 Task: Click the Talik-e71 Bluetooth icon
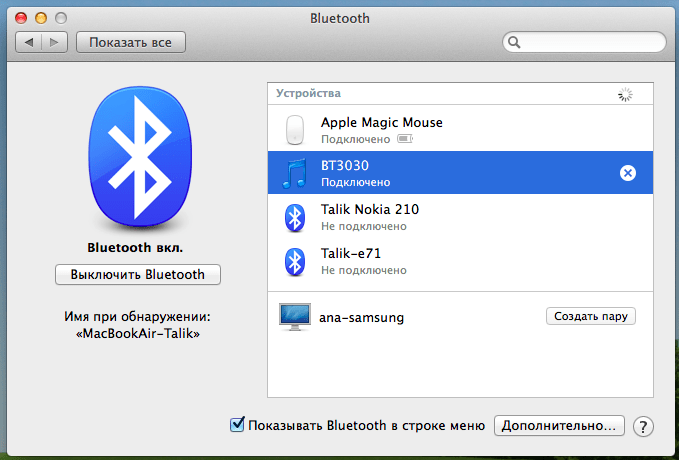[x=295, y=262]
